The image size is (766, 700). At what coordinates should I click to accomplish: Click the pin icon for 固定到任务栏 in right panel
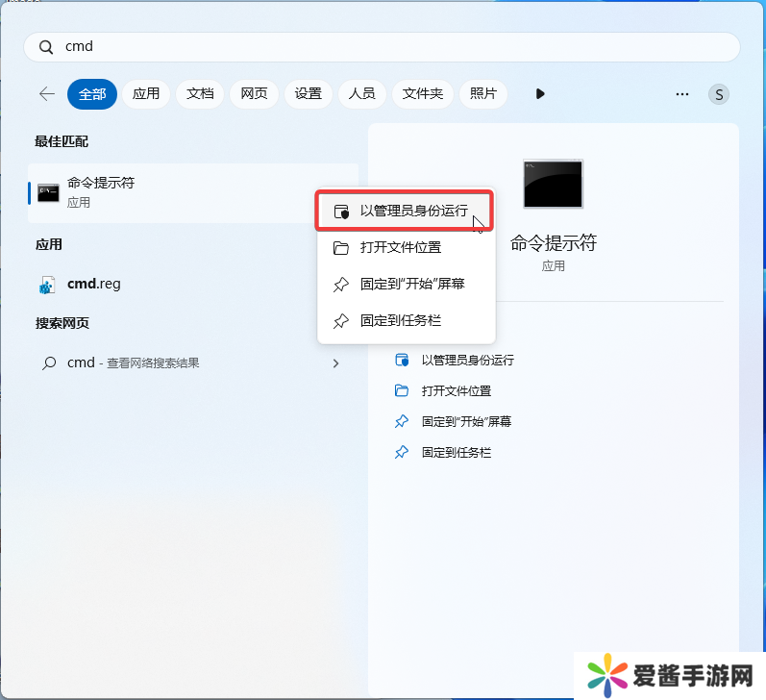pos(402,452)
